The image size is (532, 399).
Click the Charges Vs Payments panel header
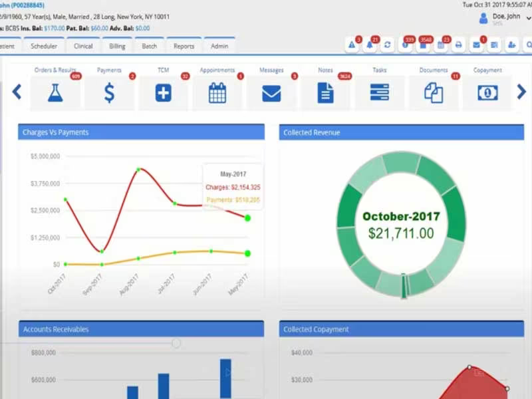pyautogui.click(x=141, y=132)
